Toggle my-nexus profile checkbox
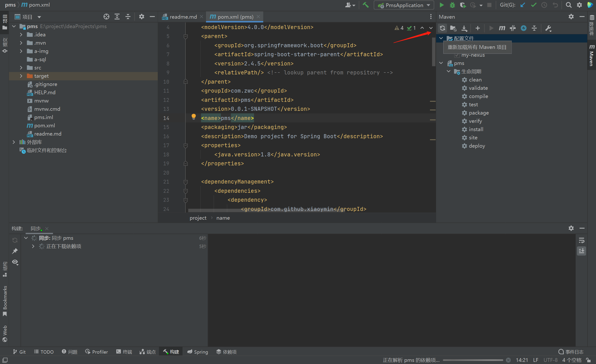Viewport: 596px width, 364px height. [x=457, y=55]
